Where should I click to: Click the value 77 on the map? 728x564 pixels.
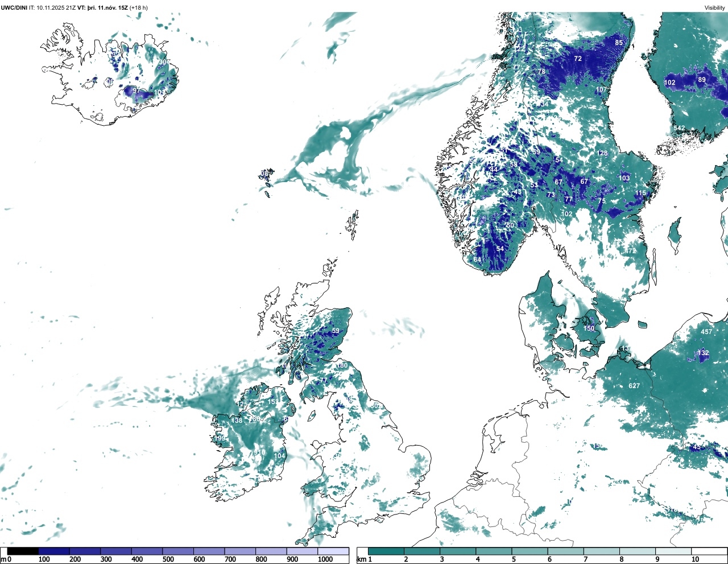(568, 199)
